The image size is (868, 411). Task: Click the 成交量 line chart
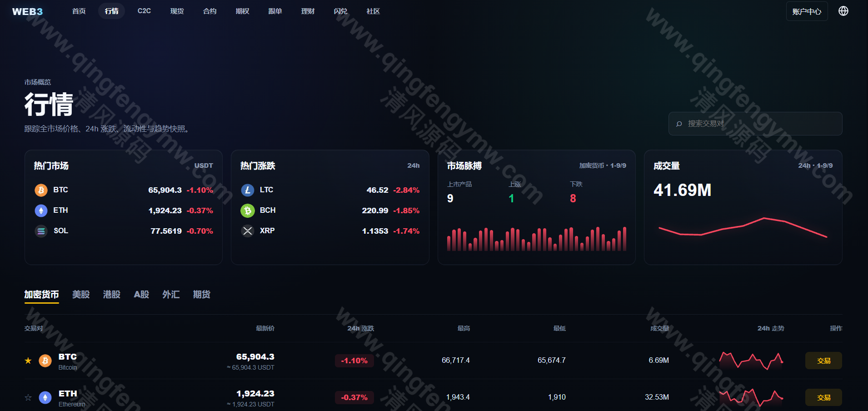(743, 228)
